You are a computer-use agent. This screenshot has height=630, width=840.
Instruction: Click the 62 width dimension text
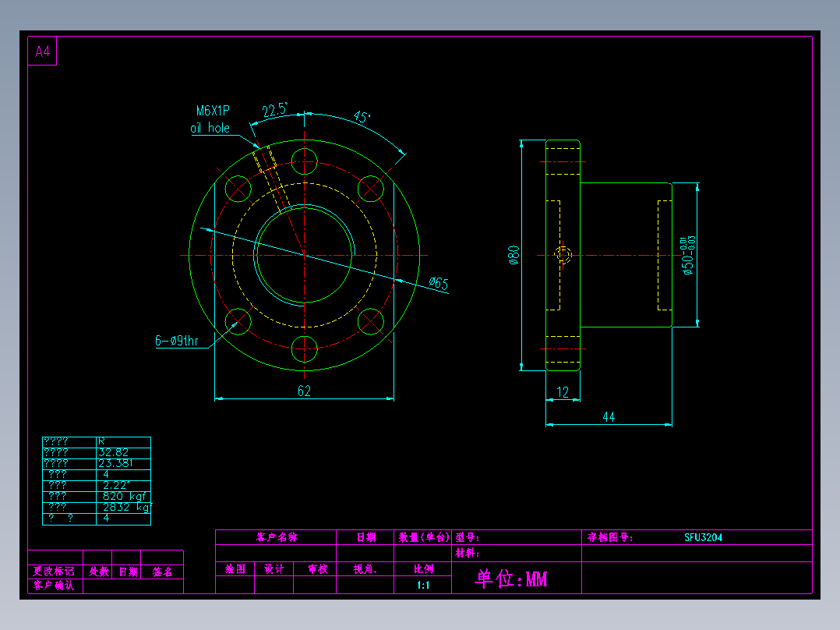[x=304, y=391]
